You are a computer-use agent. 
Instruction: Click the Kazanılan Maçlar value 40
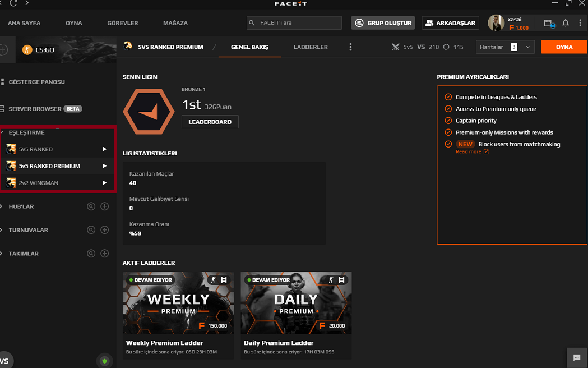(133, 183)
